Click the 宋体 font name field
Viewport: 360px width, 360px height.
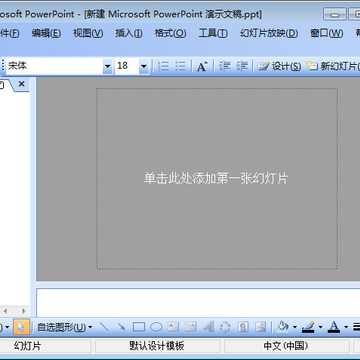click(55, 66)
